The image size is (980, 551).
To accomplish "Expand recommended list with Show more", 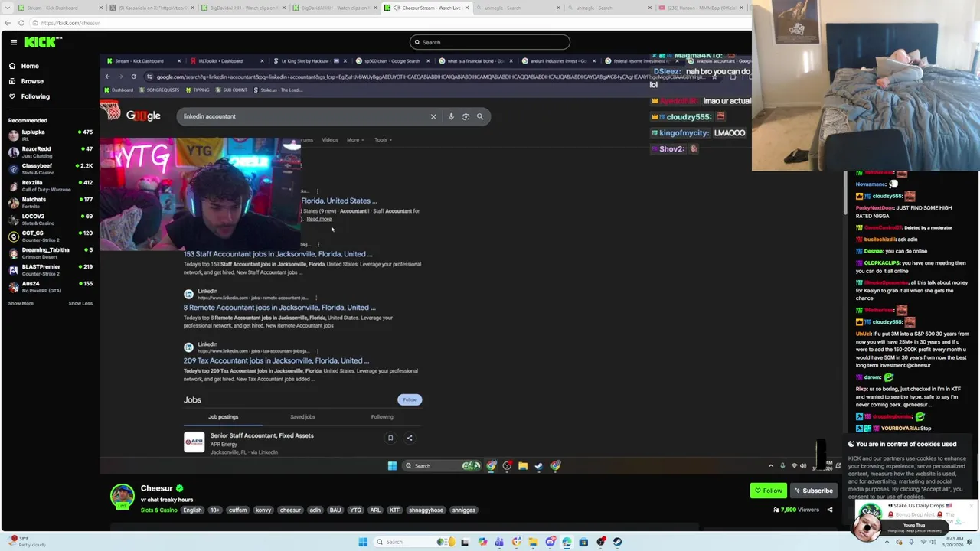I will tap(21, 303).
